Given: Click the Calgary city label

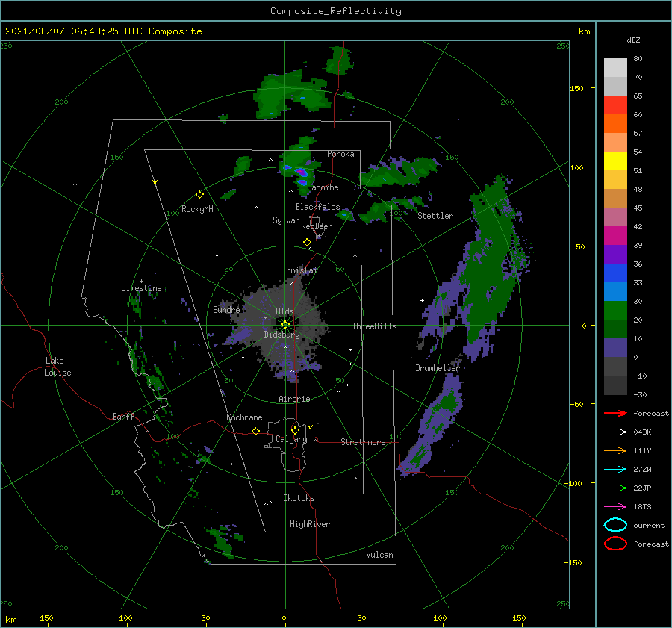Looking at the screenshot, I should click(x=291, y=439).
